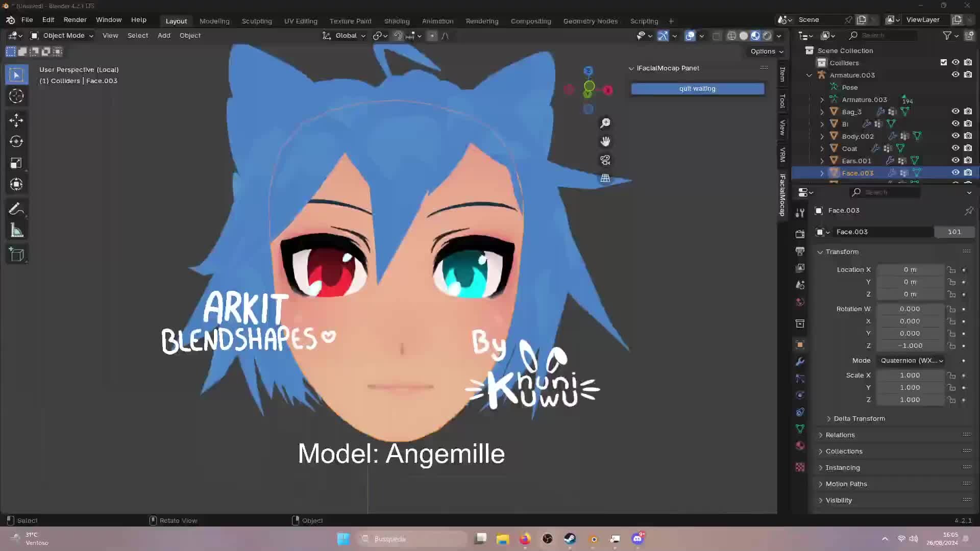Image resolution: width=980 pixels, height=551 pixels.
Task: Switch to the Shading workspace tab
Action: click(x=397, y=21)
